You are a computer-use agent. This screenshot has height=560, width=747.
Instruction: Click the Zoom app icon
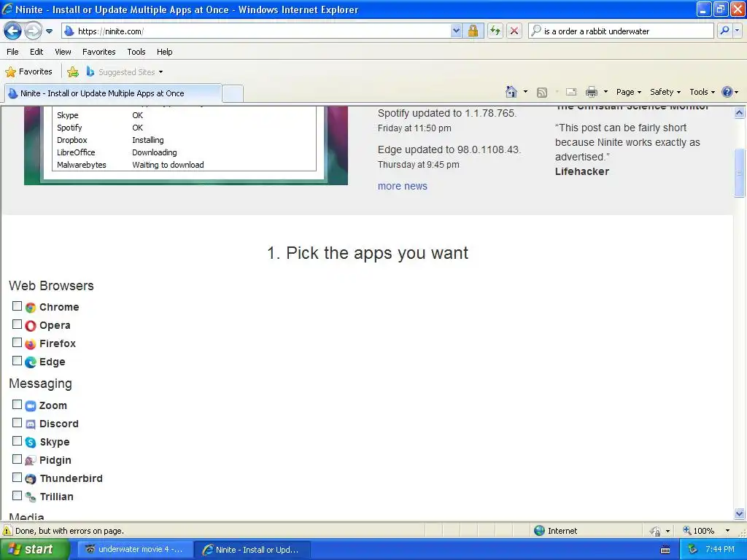[x=31, y=405]
